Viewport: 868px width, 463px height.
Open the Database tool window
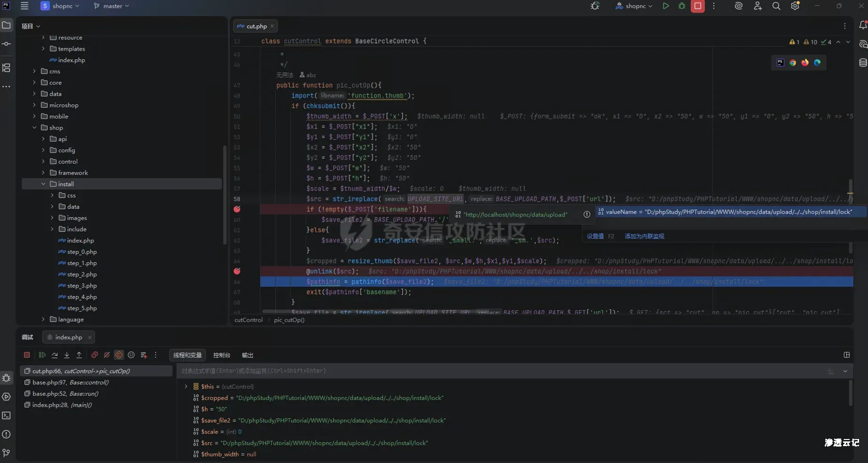pyautogui.click(x=863, y=63)
